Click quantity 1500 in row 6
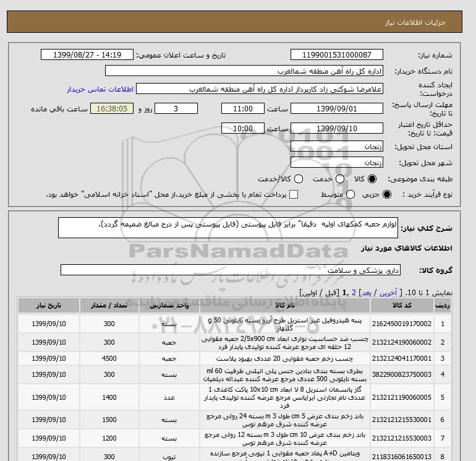 pyautogui.click(x=109, y=420)
